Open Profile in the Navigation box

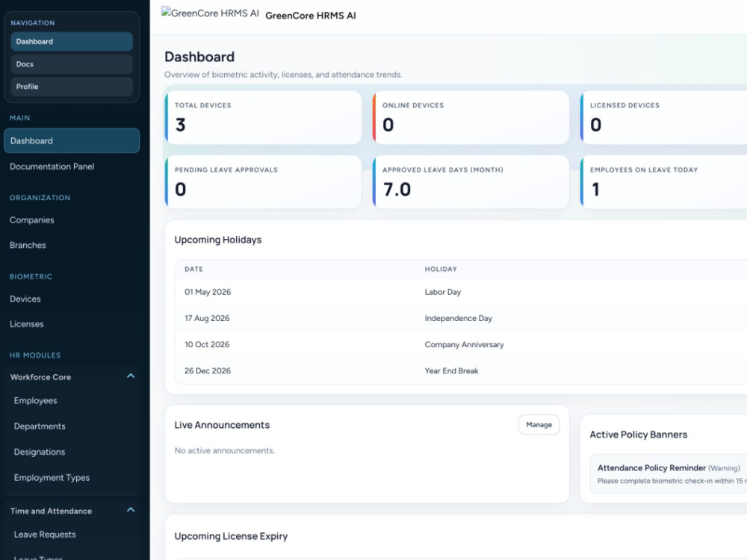pos(72,87)
